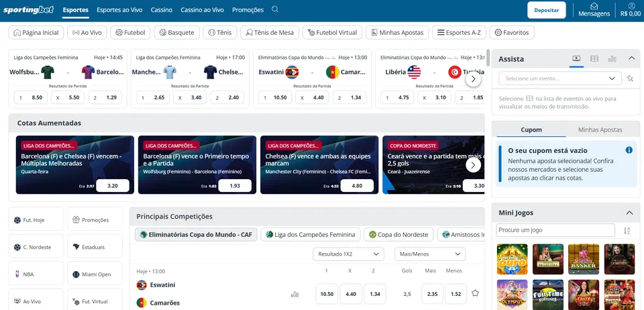This screenshot has height=310, width=644.
Task: Select draw odds 3.40 Manchester-Chelsea
Action: [190, 97]
